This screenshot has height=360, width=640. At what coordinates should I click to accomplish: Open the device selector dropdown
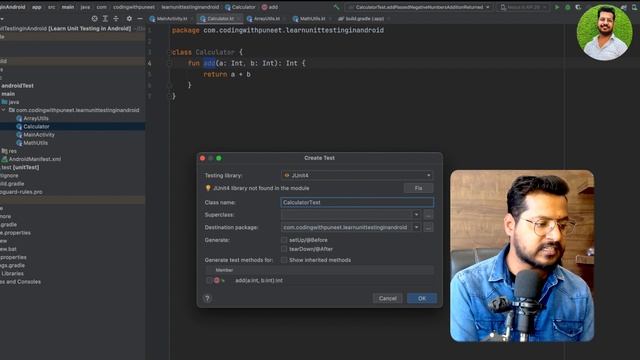pyautogui.click(x=523, y=7)
